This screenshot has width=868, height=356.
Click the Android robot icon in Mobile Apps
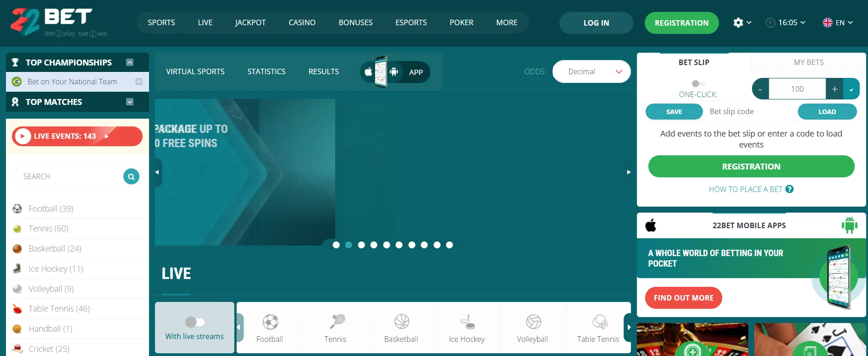pyautogui.click(x=849, y=225)
